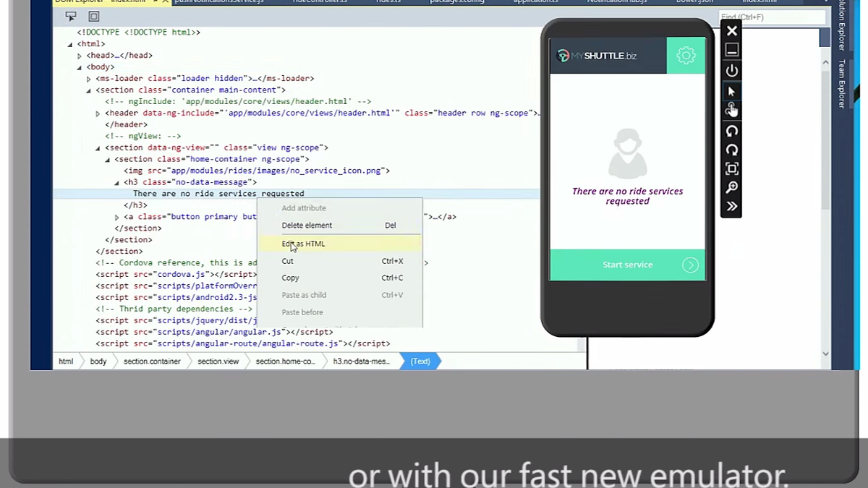Click Paste before menu entry
The width and height of the screenshot is (868, 488).
click(340, 312)
